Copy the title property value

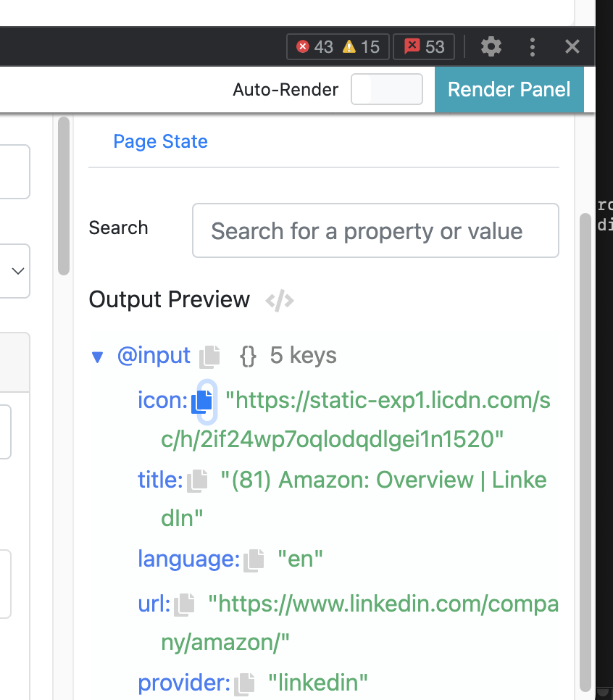coord(197,481)
